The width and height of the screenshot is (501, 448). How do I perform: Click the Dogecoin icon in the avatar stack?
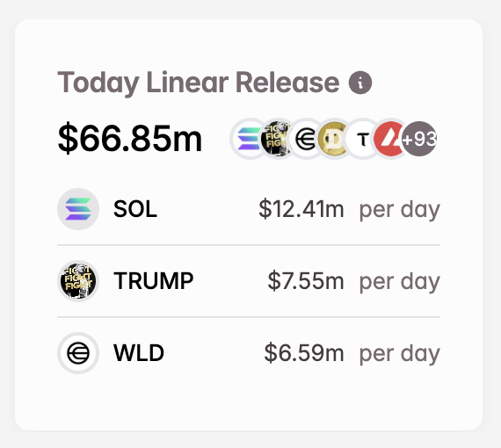tap(332, 139)
